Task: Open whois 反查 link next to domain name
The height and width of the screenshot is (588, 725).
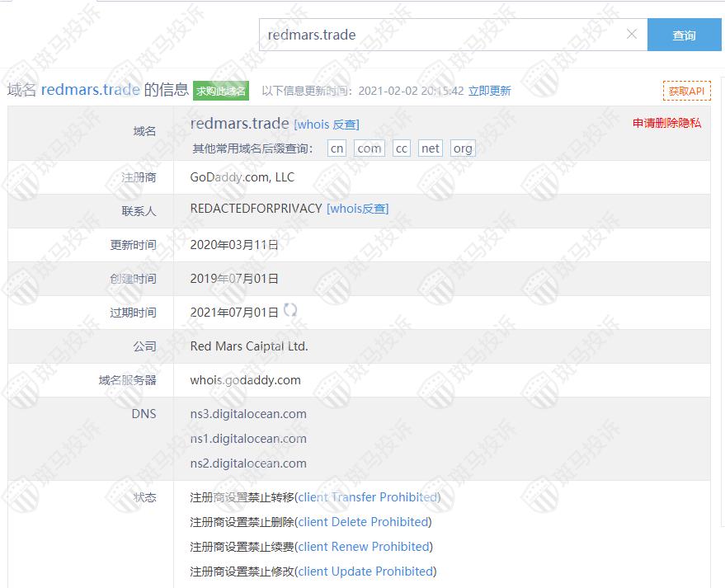Action: click(x=326, y=125)
